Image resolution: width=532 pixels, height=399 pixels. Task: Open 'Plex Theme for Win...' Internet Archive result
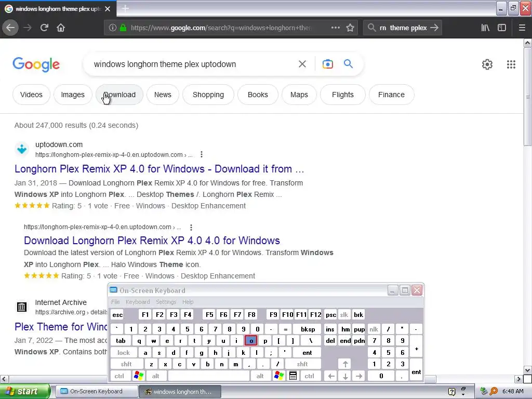(61, 327)
